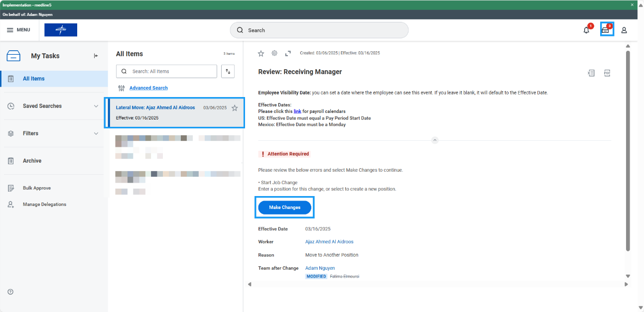Viewport: 644px width, 312px height.
Task: Open the user profile icon
Action: (624, 30)
